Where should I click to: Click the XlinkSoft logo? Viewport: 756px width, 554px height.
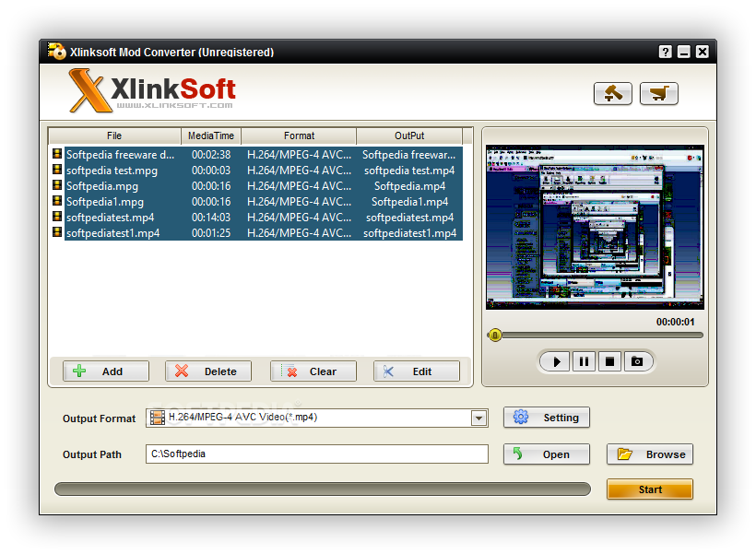coord(152,90)
